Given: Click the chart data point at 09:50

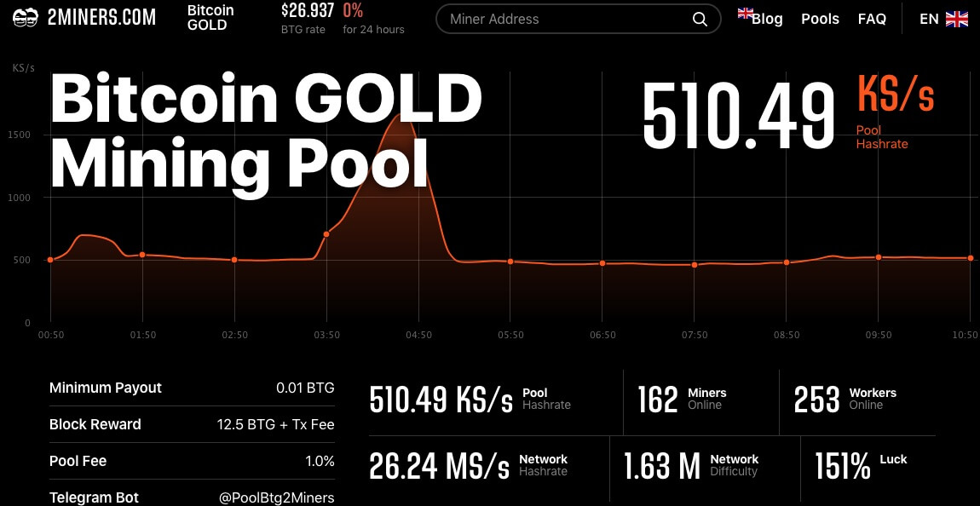Looking at the screenshot, I should point(878,257).
